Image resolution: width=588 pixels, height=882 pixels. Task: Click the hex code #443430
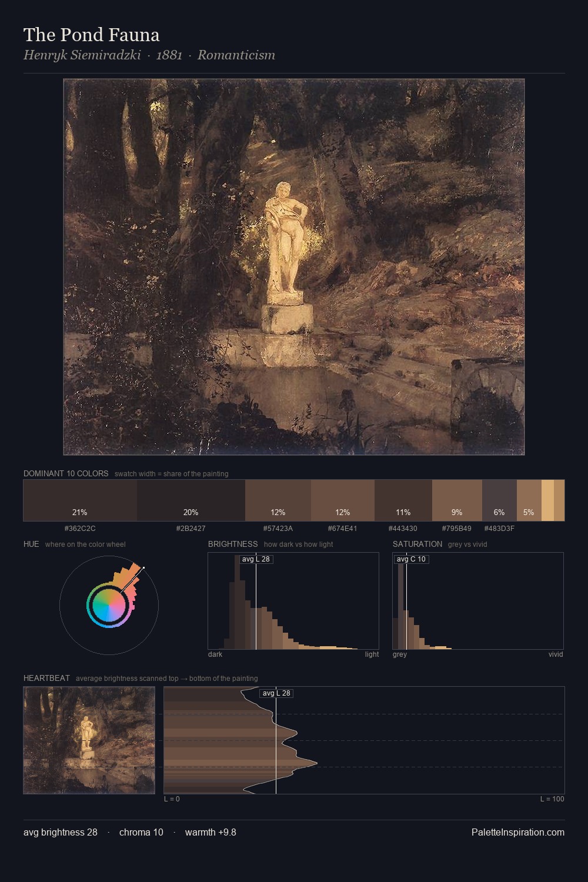coord(403,529)
